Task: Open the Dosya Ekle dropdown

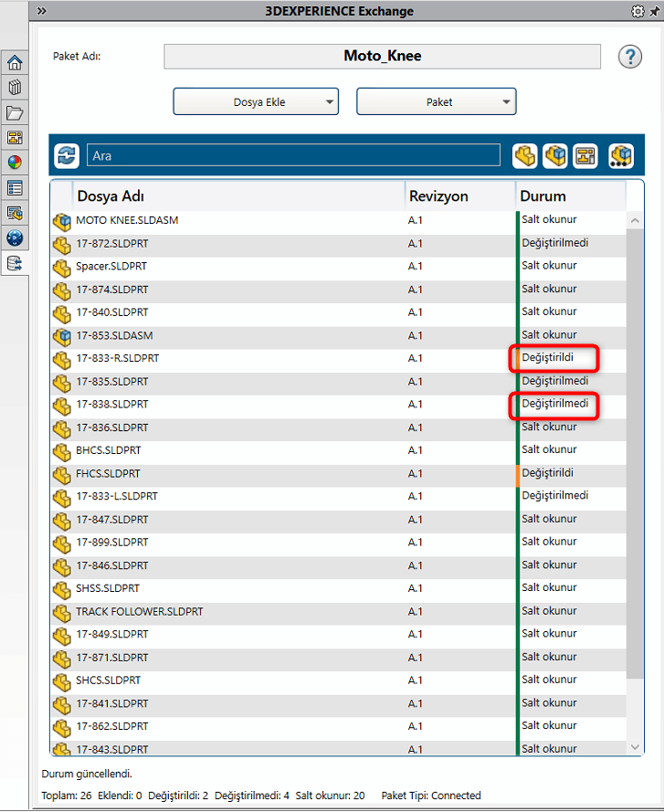Action: click(x=256, y=101)
